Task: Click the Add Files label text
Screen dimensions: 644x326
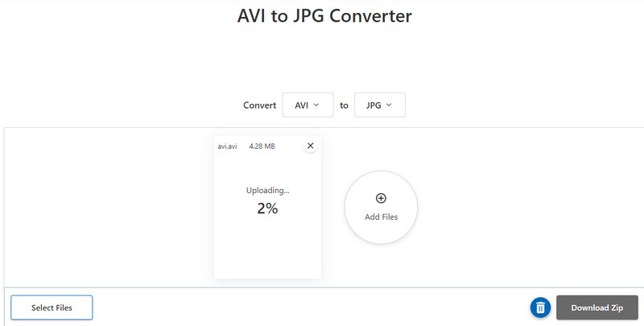Action: (381, 217)
